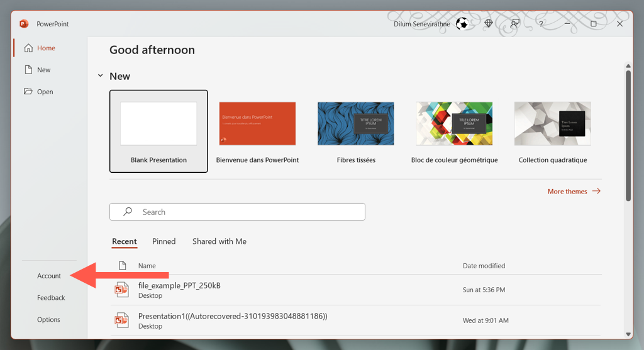
Task: Click into the Search input field
Action: pyautogui.click(x=237, y=212)
